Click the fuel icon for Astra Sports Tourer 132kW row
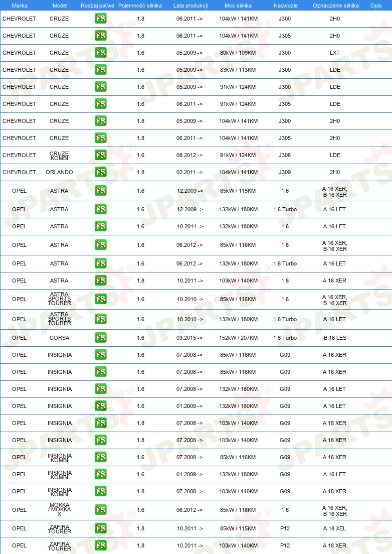The width and height of the screenshot is (392, 554). [101, 319]
